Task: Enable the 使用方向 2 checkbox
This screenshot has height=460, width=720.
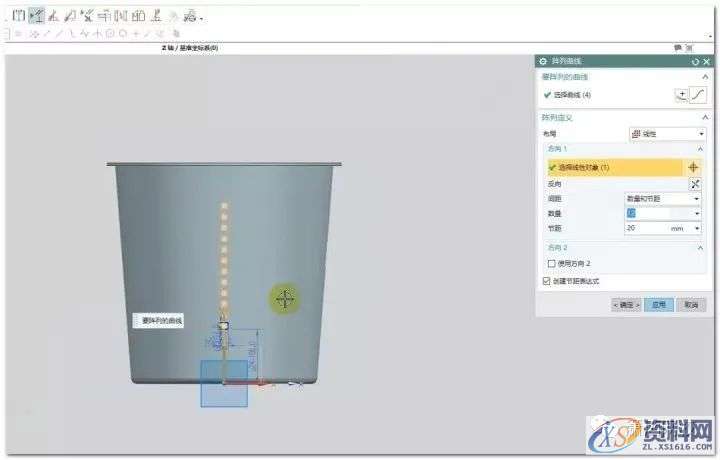Action: pos(551,263)
